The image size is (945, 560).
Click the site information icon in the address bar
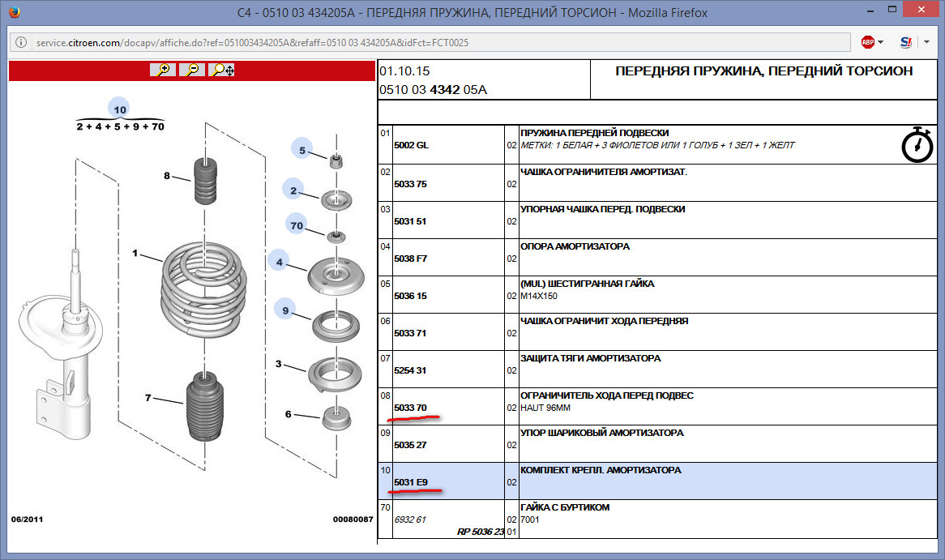(21, 42)
